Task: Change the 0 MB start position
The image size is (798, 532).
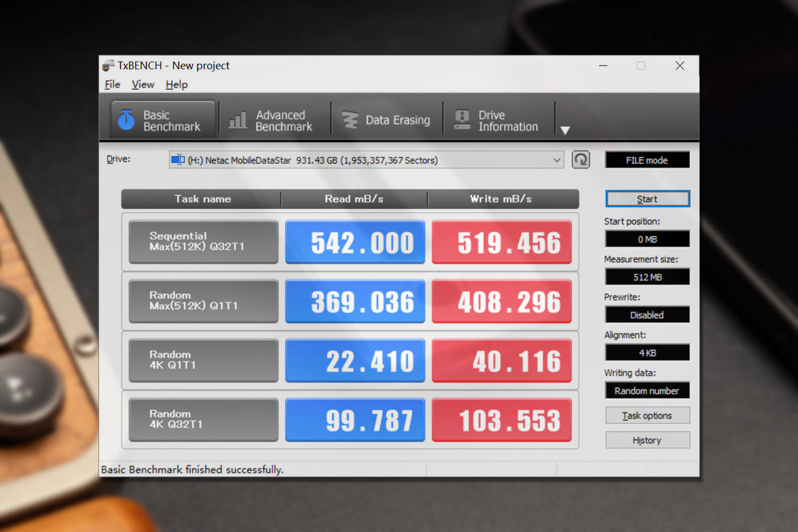Action: (x=647, y=239)
